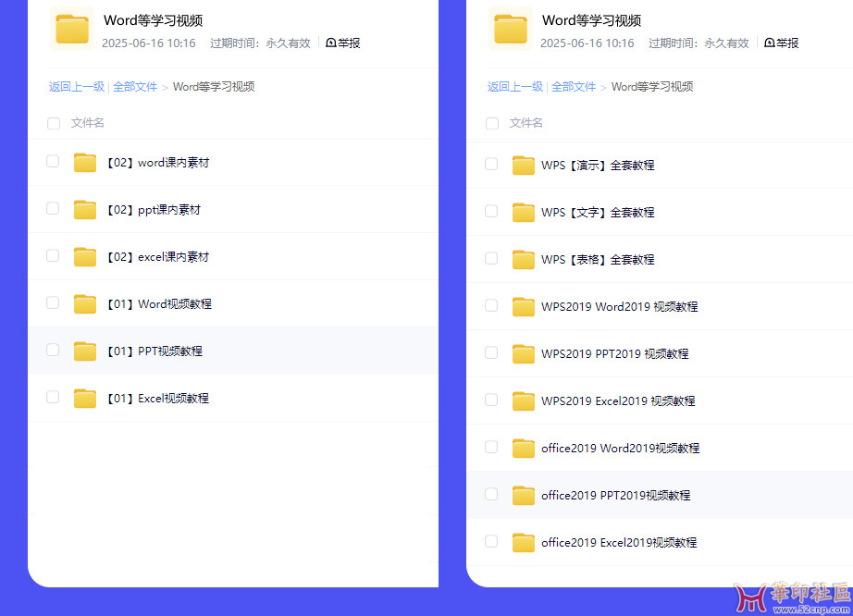The height and width of the screenshot is (616, 853).
Task: Tick the checkbox for office2019 PPT2019视频教程
Action: [491, 494]
